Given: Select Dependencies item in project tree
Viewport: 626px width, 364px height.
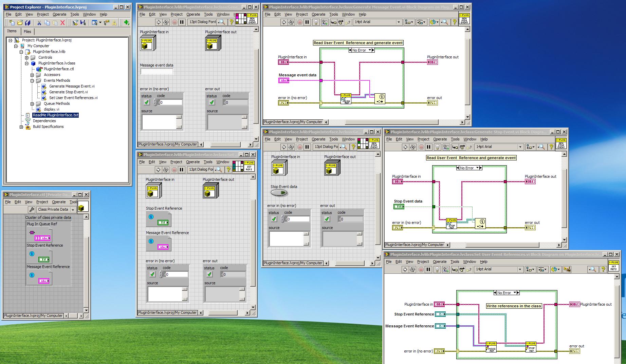Looking at the screenshot, I should click(x=44, y=121).
